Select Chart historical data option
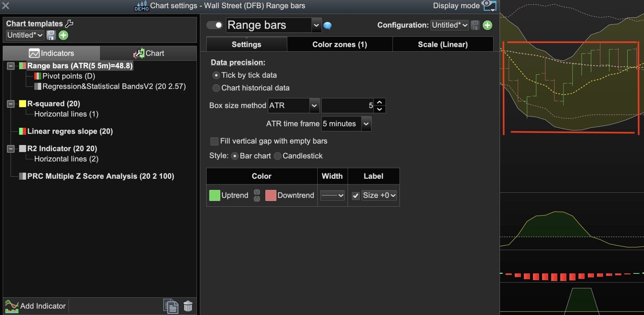Screen dimensions: 644x315 click(216, 88)
